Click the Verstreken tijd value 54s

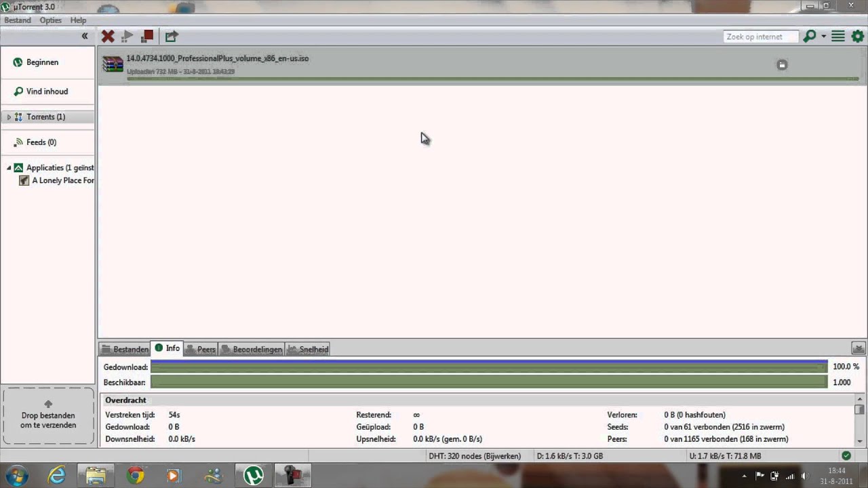click(174, 415)
